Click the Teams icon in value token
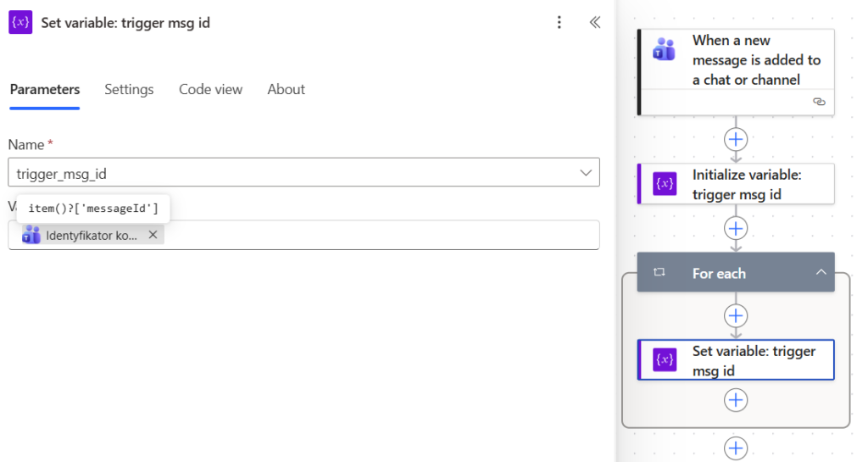 pyautogui.click(x=31, y=235)
